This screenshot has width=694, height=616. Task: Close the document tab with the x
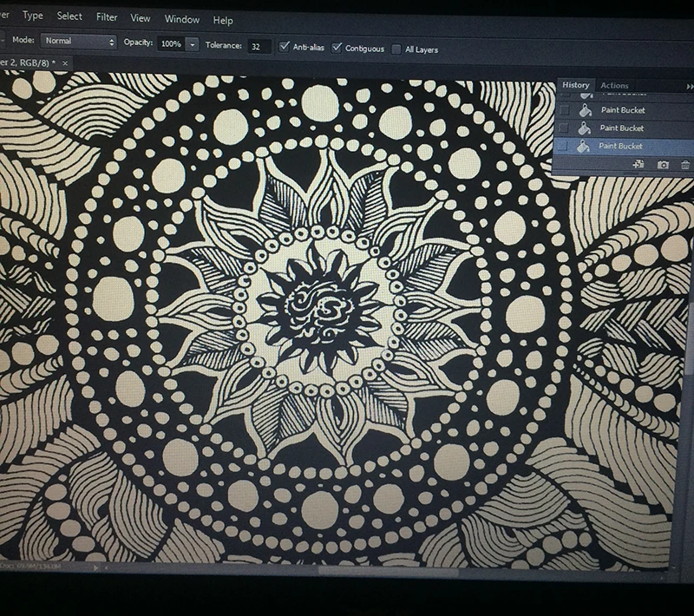pyautogui.click(x=65, y=63)
